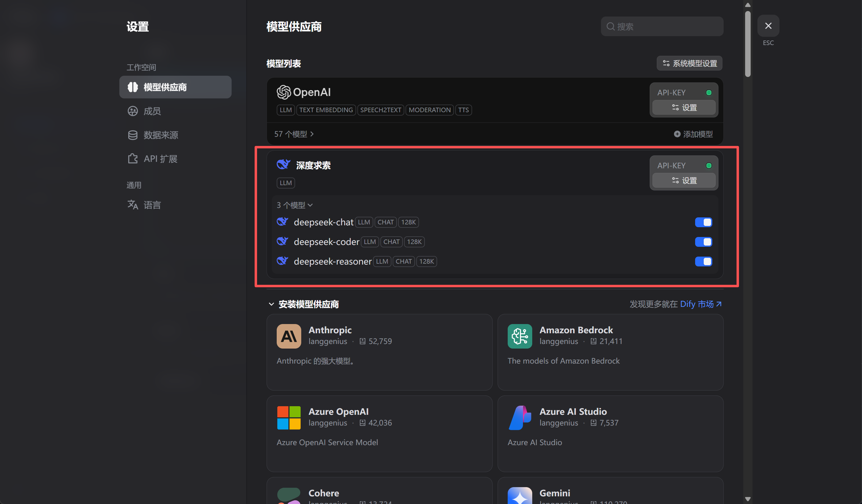Click the magnifier icon in search box
Viewport: 862px width, 504px height.
(x=610, y=26)
